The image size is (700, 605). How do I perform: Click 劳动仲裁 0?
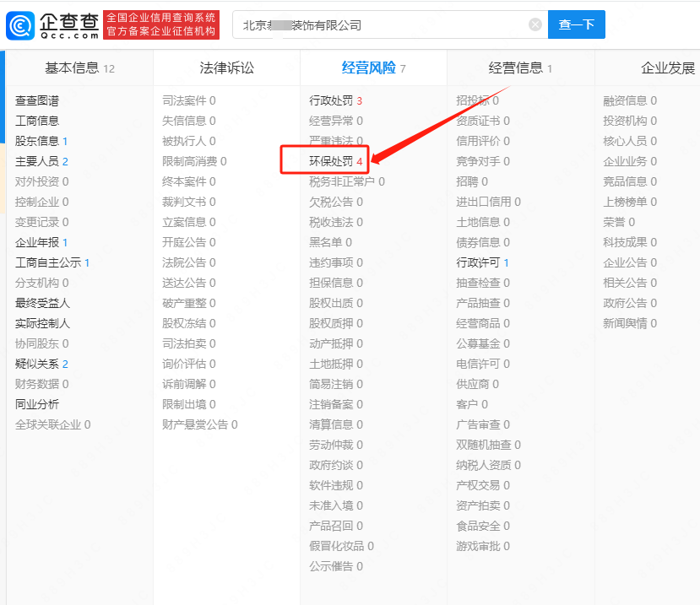[336, 446]
